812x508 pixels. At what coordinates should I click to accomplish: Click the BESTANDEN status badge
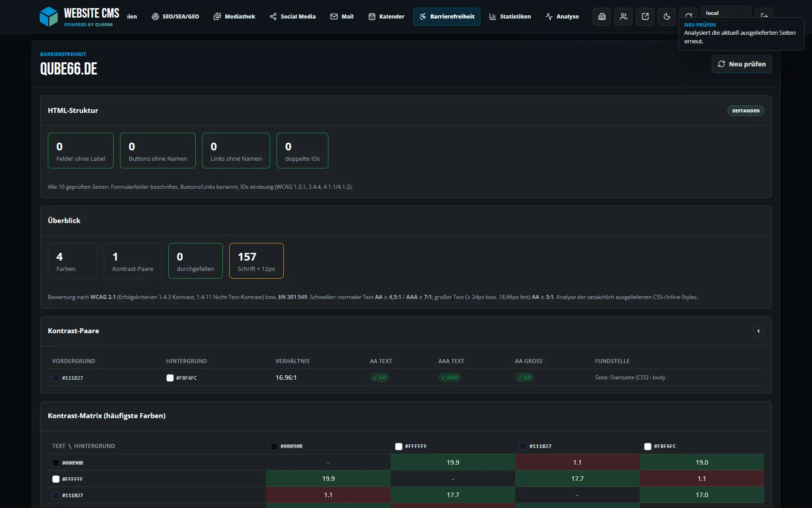coord(746,111)
